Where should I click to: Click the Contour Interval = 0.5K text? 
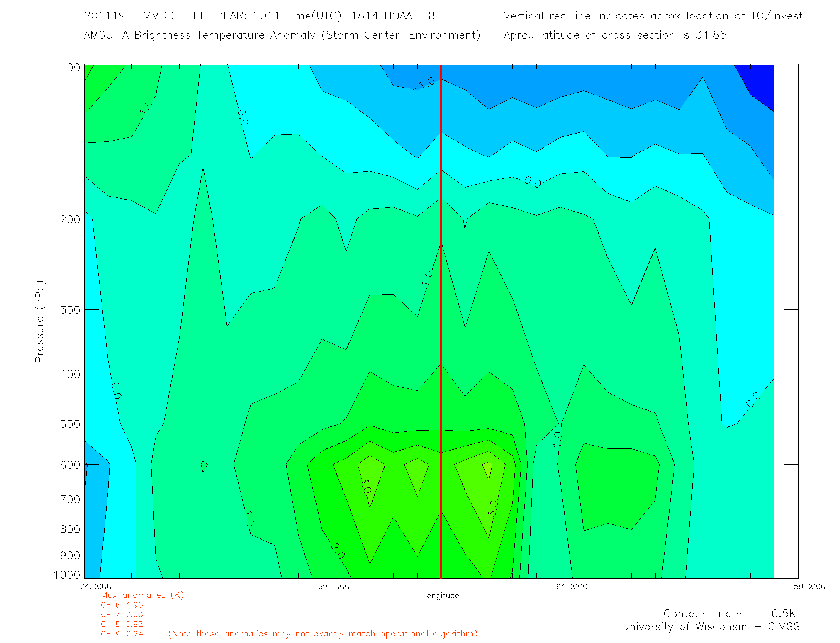[729, 614]
